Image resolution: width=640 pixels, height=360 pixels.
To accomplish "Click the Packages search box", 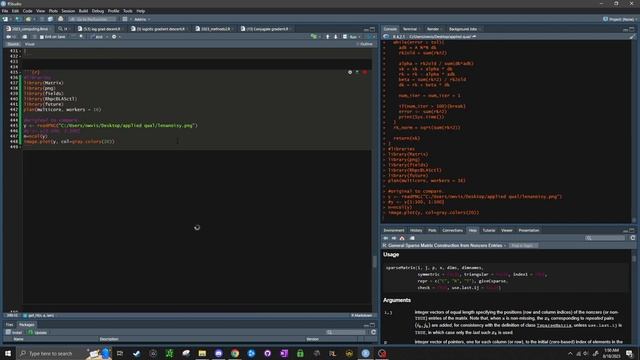I will pos(346,332).
